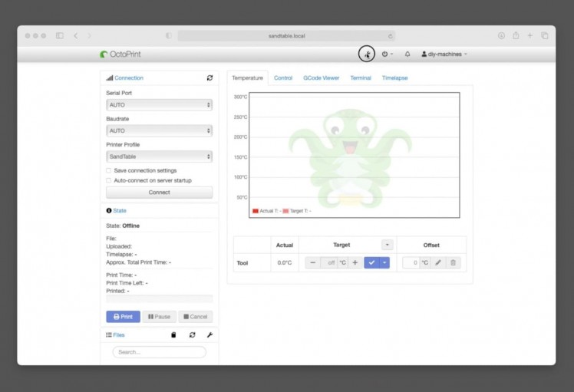This screenshot has height=392, width=574.
Task: Toggle the Safari sidebar
Action: [x=60, y=35]
